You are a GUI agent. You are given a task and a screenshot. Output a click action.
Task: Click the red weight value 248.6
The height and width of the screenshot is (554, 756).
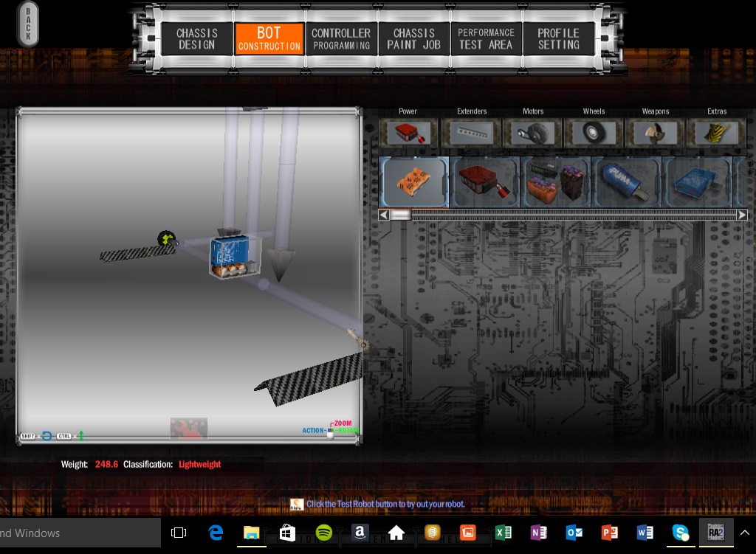(x=106, y=465)
